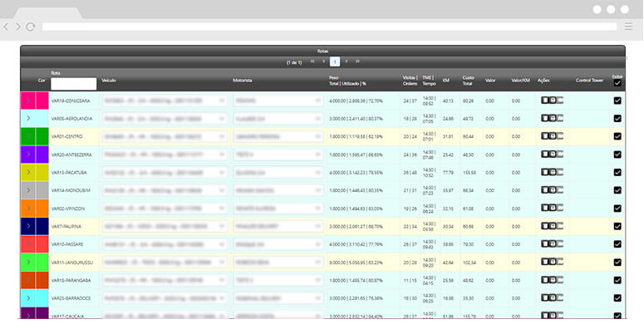Viewport: 644px width, 324px height.
Task: Click third action icon in VAR11-JANGURUSSU row
Action: tap(560, 262)
